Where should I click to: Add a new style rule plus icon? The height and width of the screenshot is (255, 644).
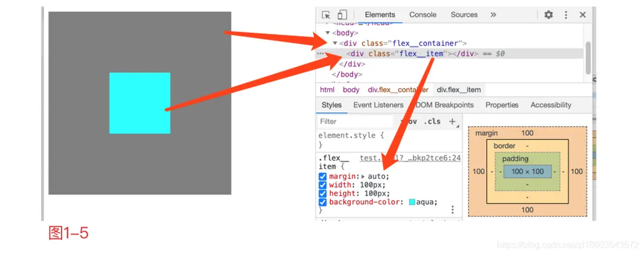pos(452,121)
